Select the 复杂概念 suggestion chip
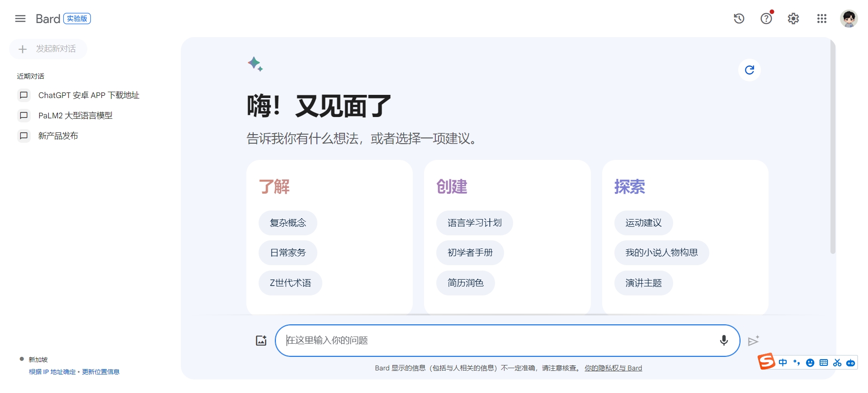Viewport: 868px width, 393px height. click(288, 223)
